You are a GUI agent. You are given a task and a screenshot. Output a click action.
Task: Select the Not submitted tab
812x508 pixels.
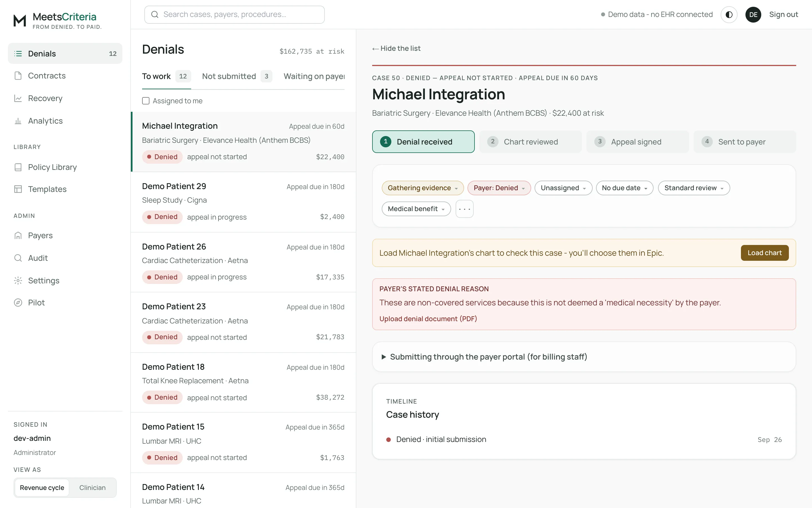pyautogui.click(x=237, y=76)
